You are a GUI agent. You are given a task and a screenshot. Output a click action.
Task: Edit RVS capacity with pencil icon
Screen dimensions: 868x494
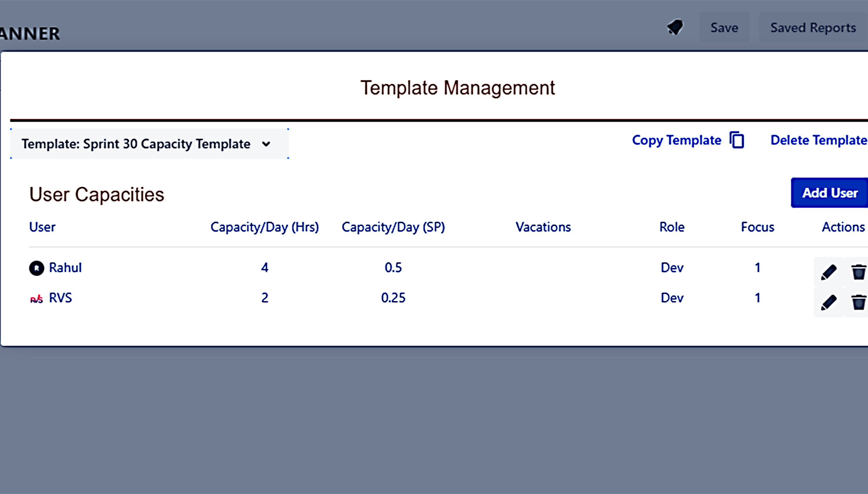point(828,302)
